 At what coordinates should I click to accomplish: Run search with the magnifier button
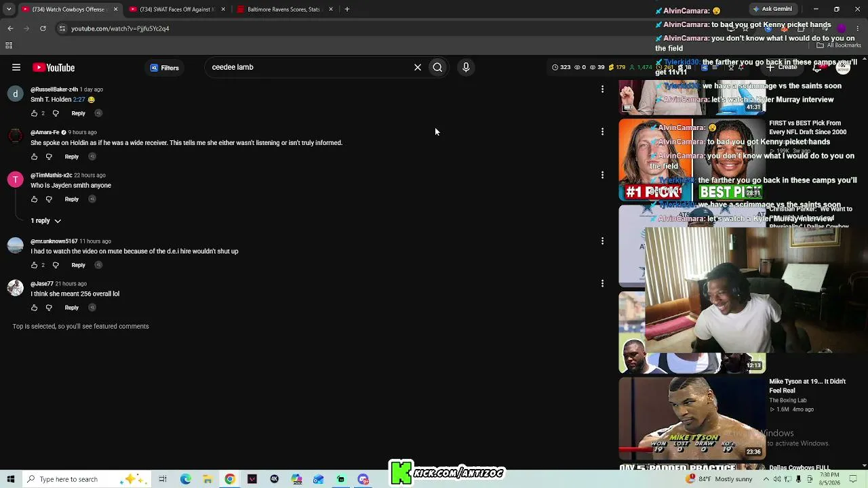437,67
